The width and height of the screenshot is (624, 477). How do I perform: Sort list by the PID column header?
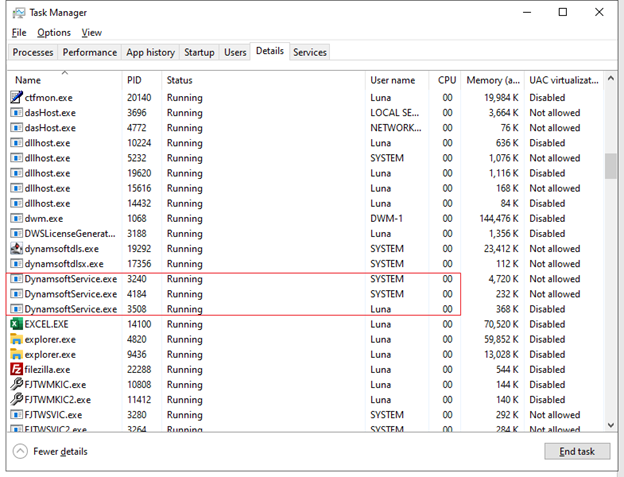[x=136, y=80]
